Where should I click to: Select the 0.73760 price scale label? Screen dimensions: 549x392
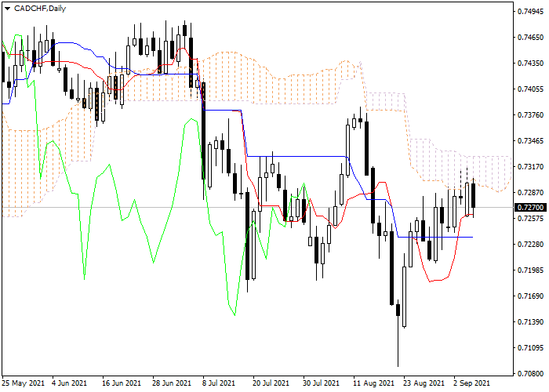tap(531, 115)
